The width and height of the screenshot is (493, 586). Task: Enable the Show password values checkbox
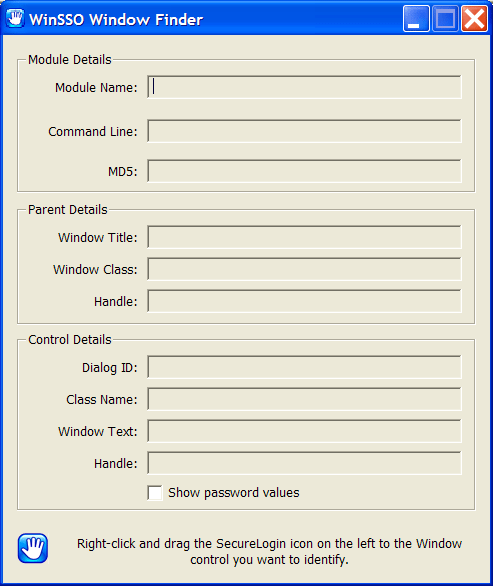155,493
